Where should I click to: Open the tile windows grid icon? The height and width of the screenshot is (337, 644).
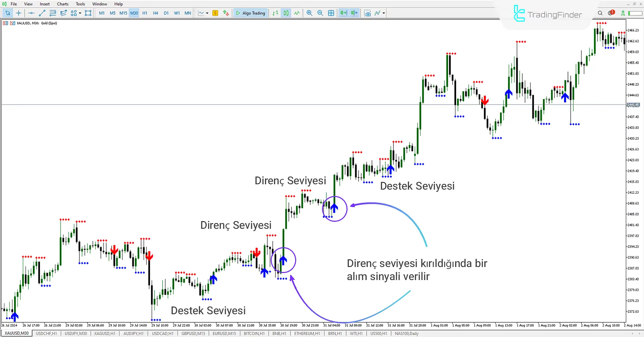coord(331,13)
